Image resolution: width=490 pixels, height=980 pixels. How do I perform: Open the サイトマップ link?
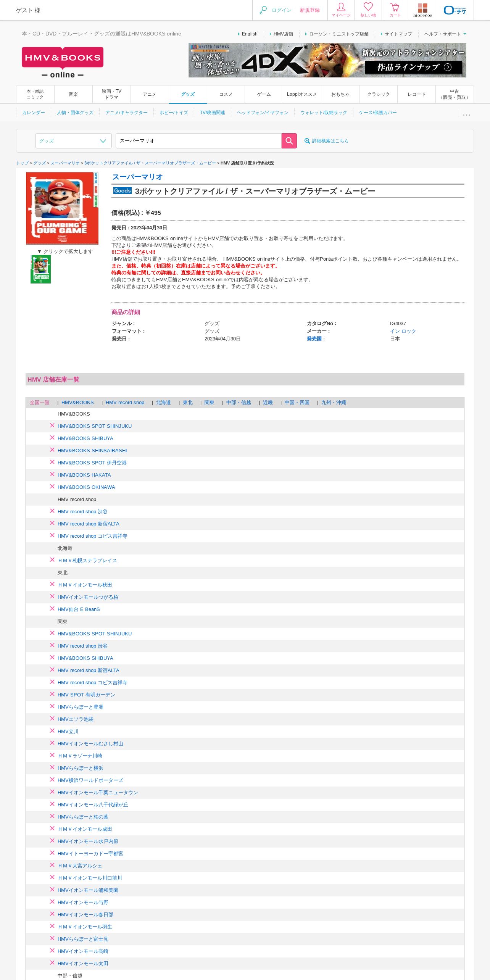point(398,34)
